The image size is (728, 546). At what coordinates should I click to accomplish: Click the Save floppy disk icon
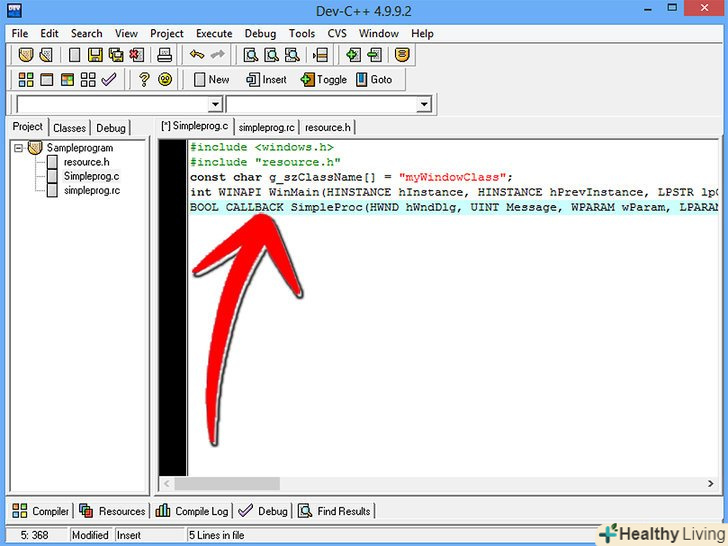(95, 55)
